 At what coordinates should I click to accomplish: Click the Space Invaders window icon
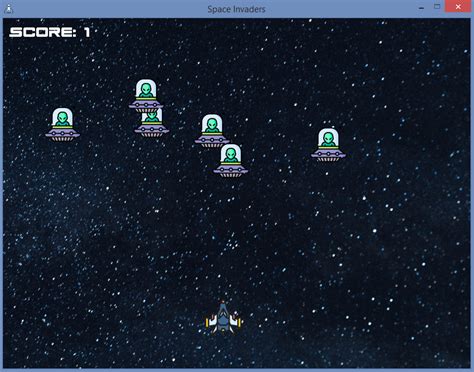[8, 8]
